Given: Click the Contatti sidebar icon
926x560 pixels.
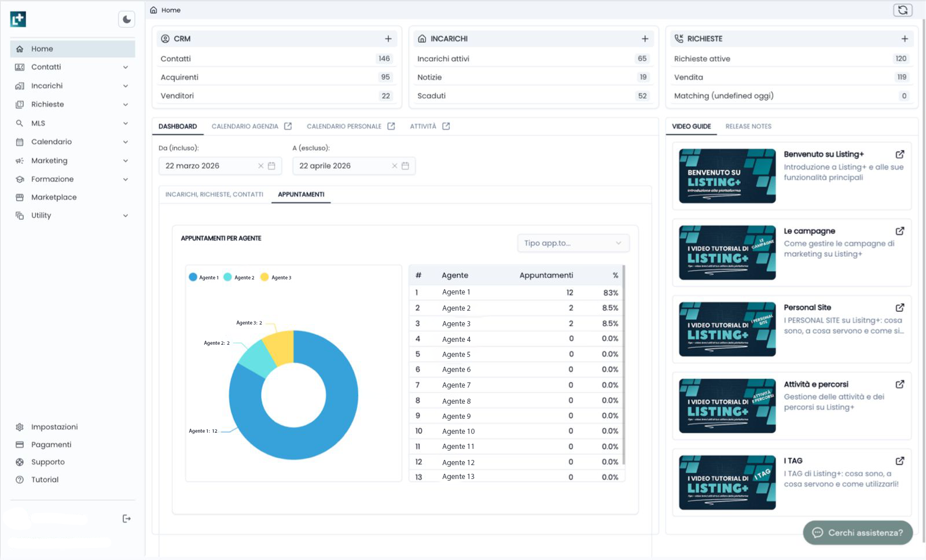Looking at the screenshot, I should [x=20, y=67].
